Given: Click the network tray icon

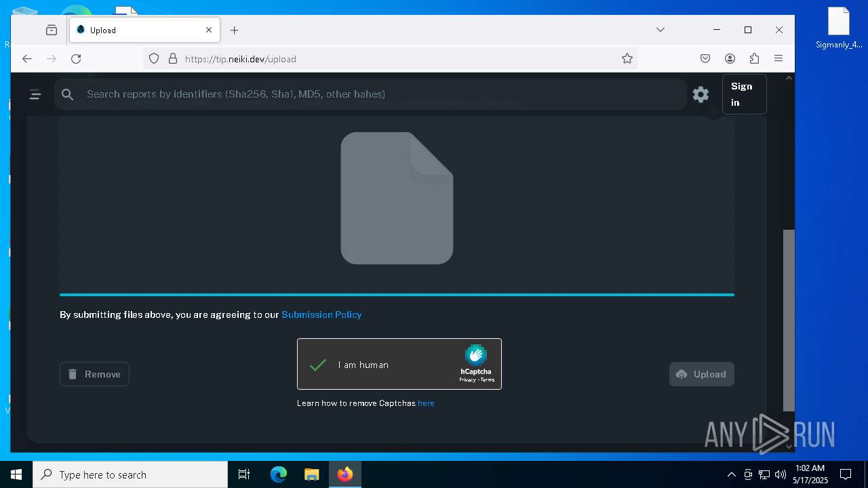Looking at the screenshot, I should pos(764,474).
